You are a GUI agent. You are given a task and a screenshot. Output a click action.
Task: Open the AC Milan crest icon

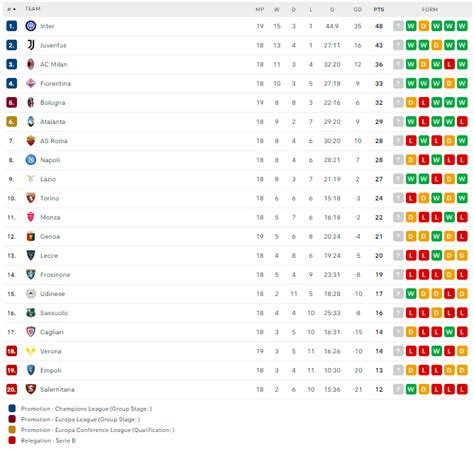coord(31,64)
